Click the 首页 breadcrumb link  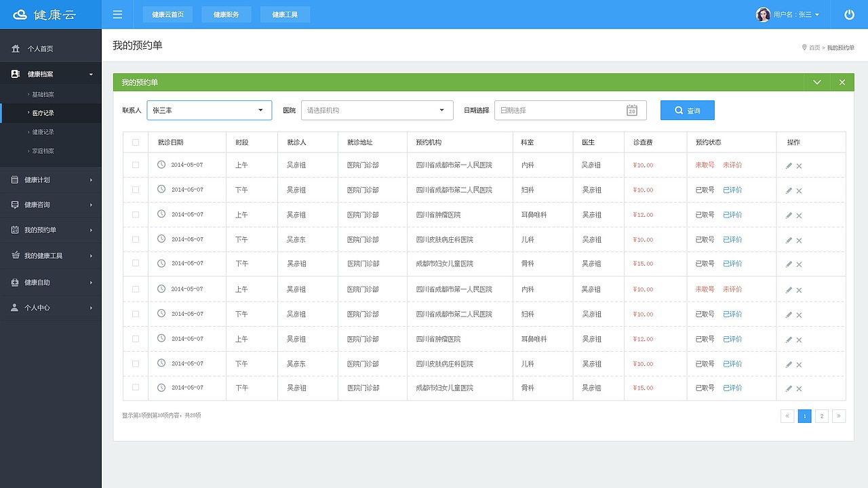(x=814, y=48)
